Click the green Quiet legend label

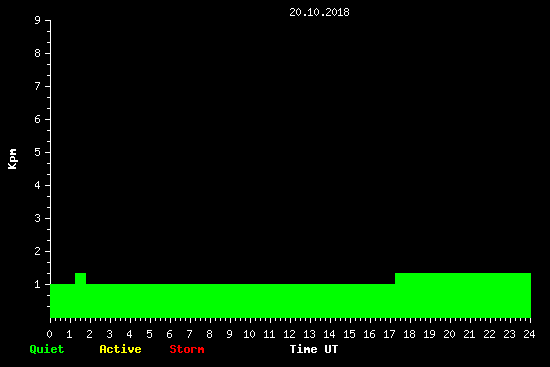point(47,349)
